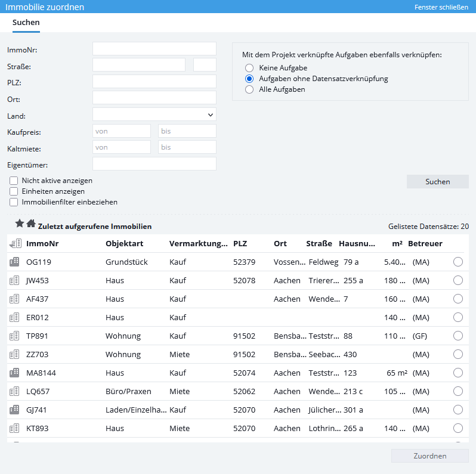Image resolution: width=476 pixels, height=474 pixels.
Task: Focus the Kaltmiete von field
Action: click(x=122, y=147)
